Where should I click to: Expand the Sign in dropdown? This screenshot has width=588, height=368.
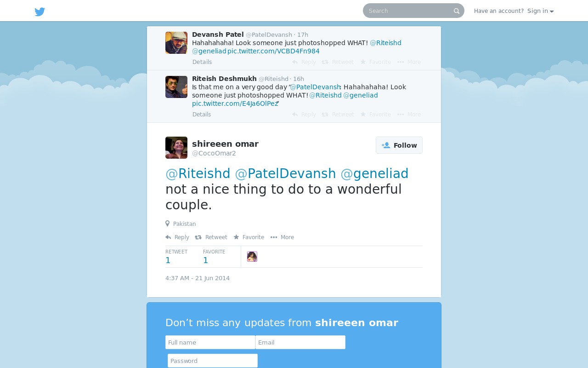pyautogui.click(x=540, y=11)
